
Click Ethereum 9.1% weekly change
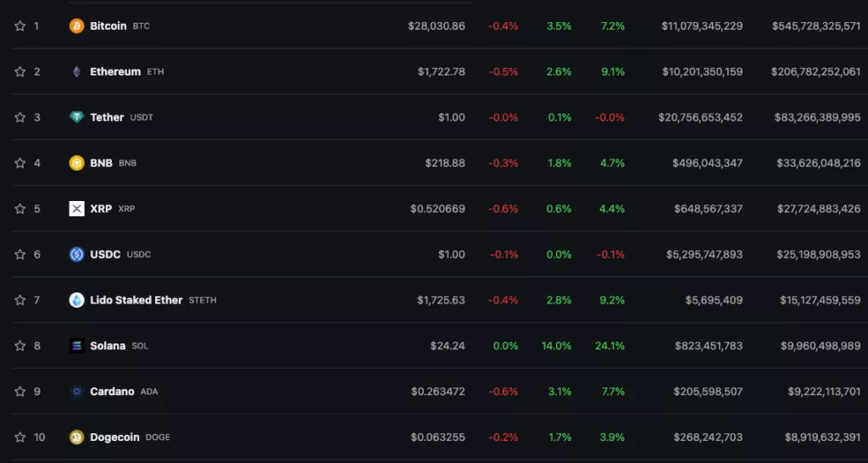(x=613, y=71)
